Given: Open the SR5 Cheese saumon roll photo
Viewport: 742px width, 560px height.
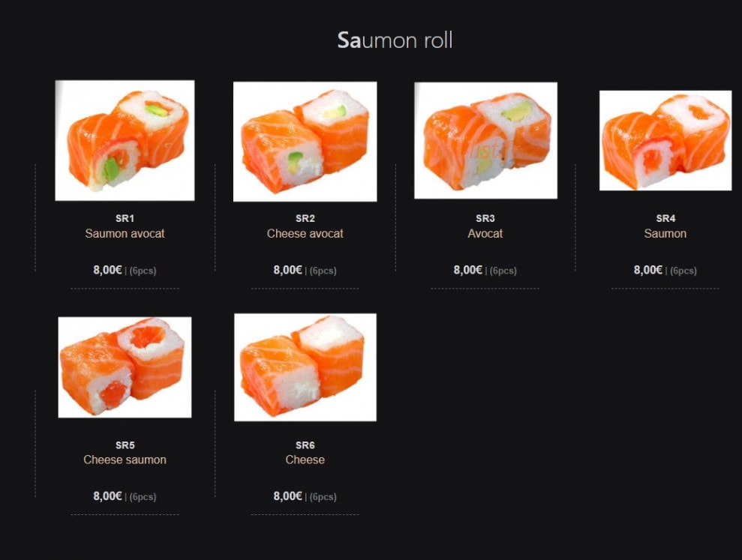Looking at the screenshot, I should click(125, 367).
